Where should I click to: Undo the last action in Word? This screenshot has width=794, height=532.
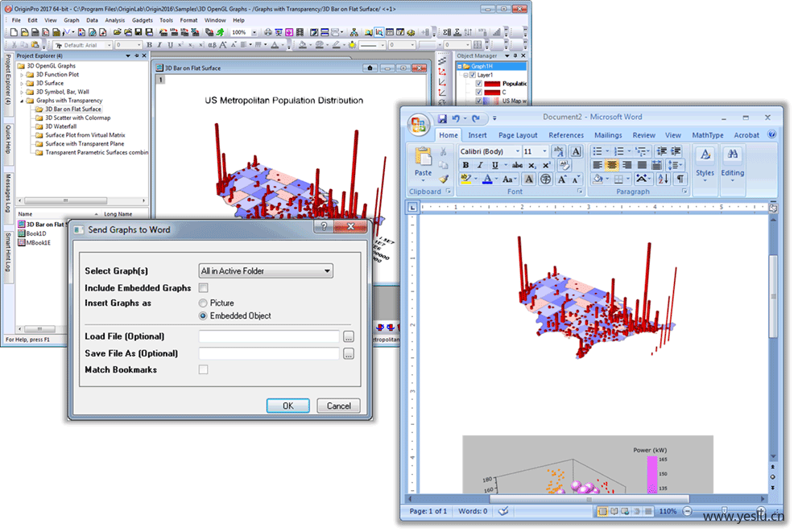click(456, 118)
